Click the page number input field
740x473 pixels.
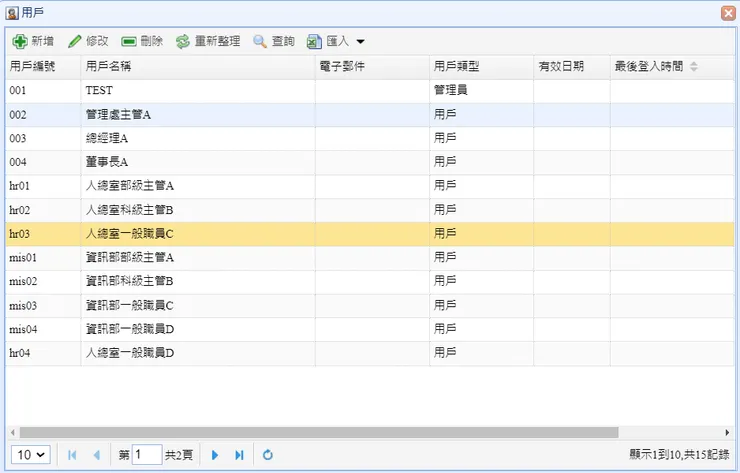(147, 455)
